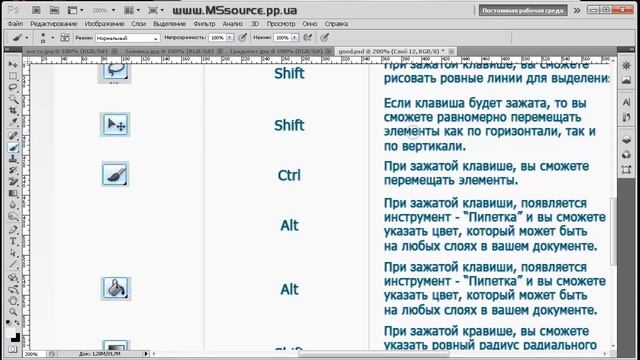Toggle tablet pressure control for size
640x360 pixels.
(x=324, y=38)
